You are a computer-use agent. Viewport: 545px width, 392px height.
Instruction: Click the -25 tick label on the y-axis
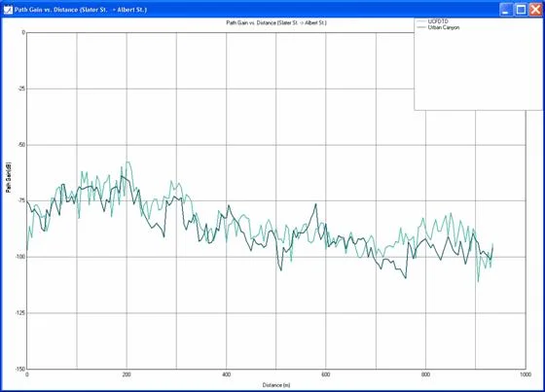[21, 89]
